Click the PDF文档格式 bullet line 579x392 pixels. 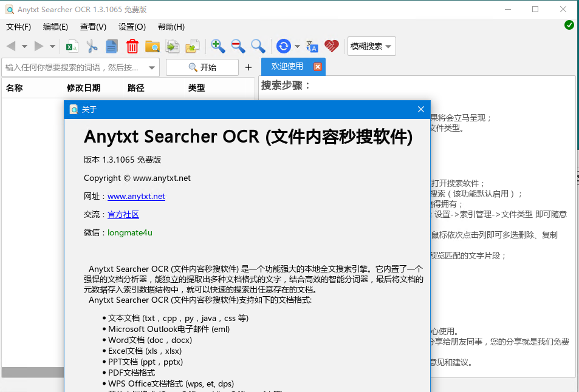click(129, 373)
